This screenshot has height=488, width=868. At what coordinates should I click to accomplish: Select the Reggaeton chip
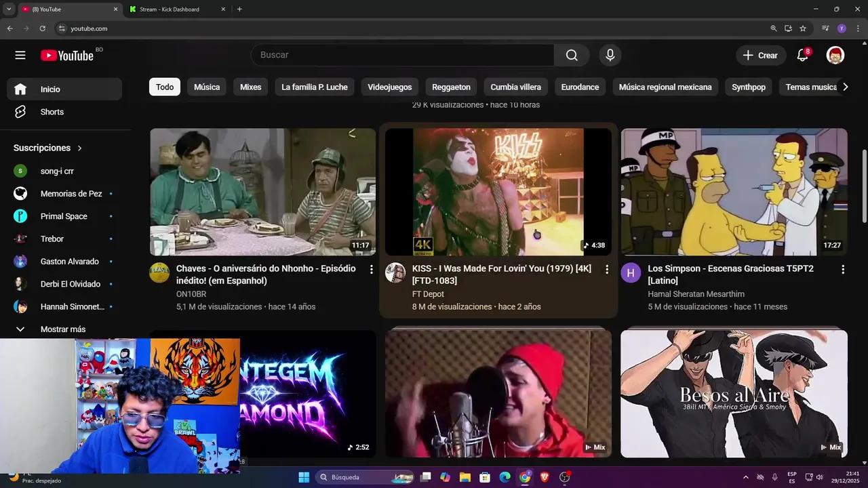coord(451,87)
